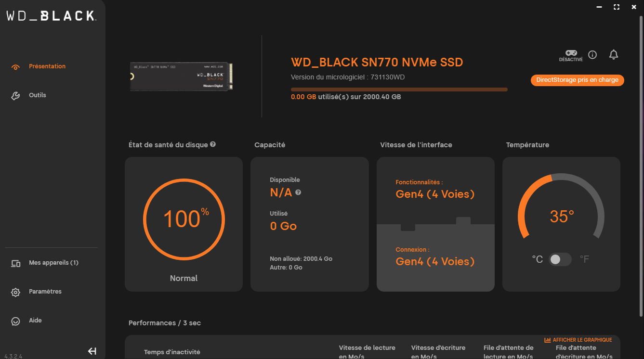
Task: Click the WD_BLACK logo
Action: coord(51,16)
